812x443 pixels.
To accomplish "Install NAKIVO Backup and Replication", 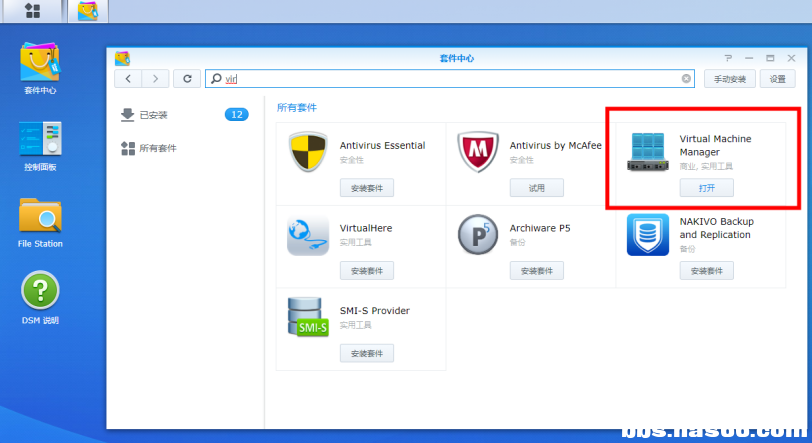I will click(x=706, y=270).
